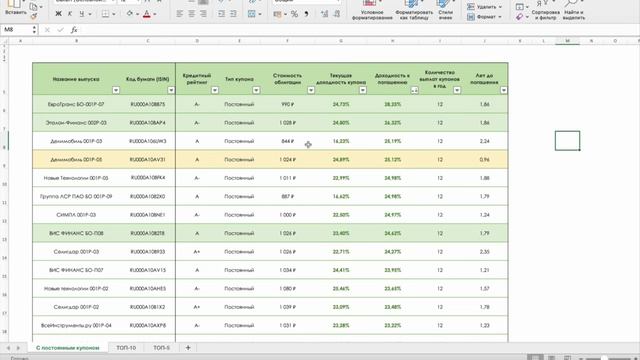
Task: Align text left
Action: pos(180,14)
